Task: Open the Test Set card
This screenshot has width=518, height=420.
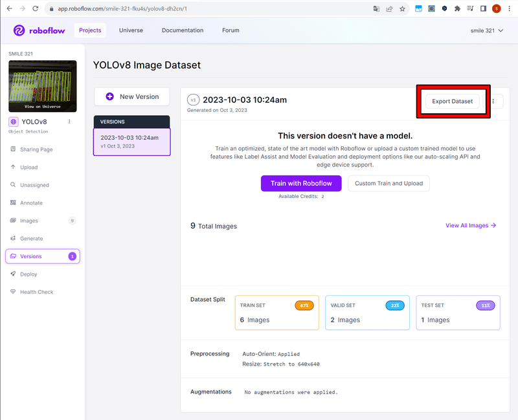Action: (x=458, y=313)
